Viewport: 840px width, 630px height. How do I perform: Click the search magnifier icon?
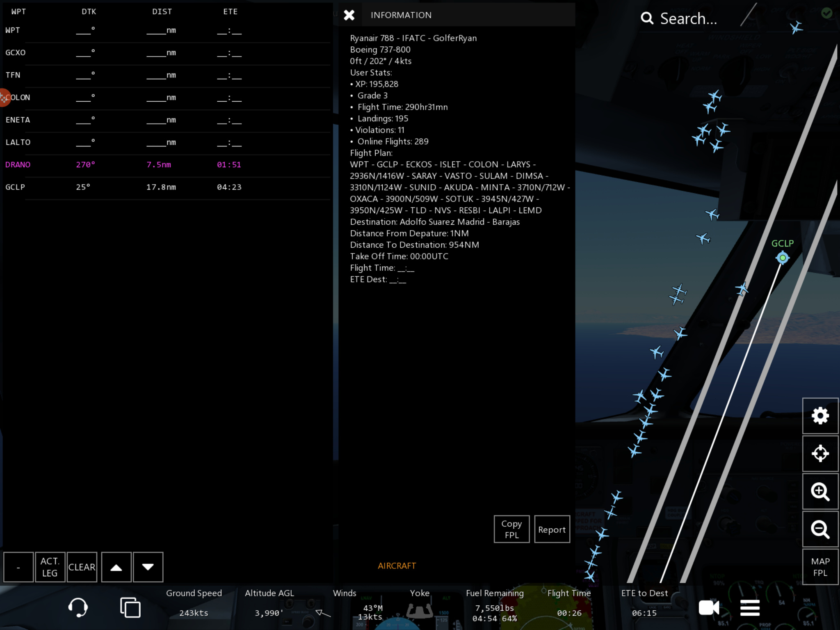(647, 18)
